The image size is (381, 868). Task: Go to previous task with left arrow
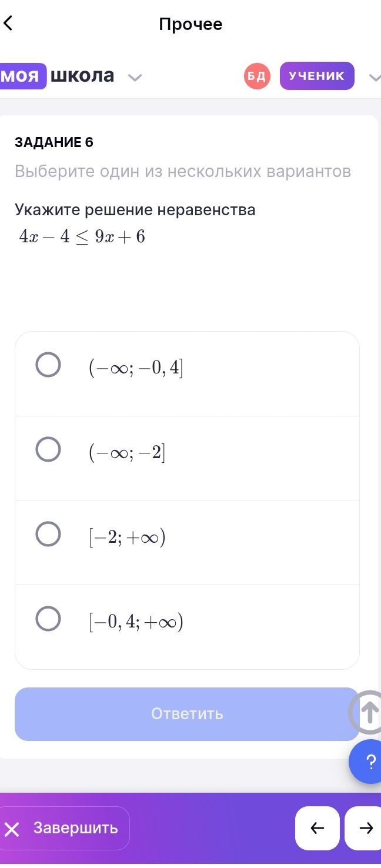[x=317, y=828]
